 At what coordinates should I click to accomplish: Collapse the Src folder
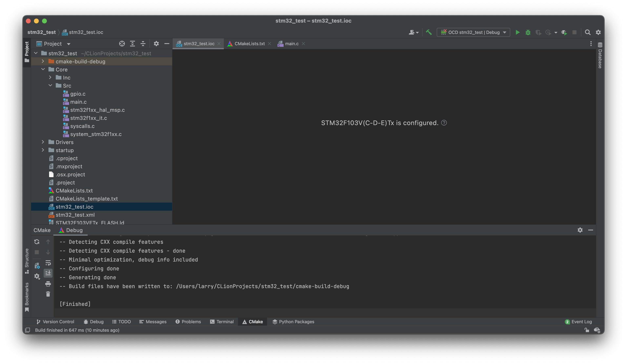coord(50,86)
